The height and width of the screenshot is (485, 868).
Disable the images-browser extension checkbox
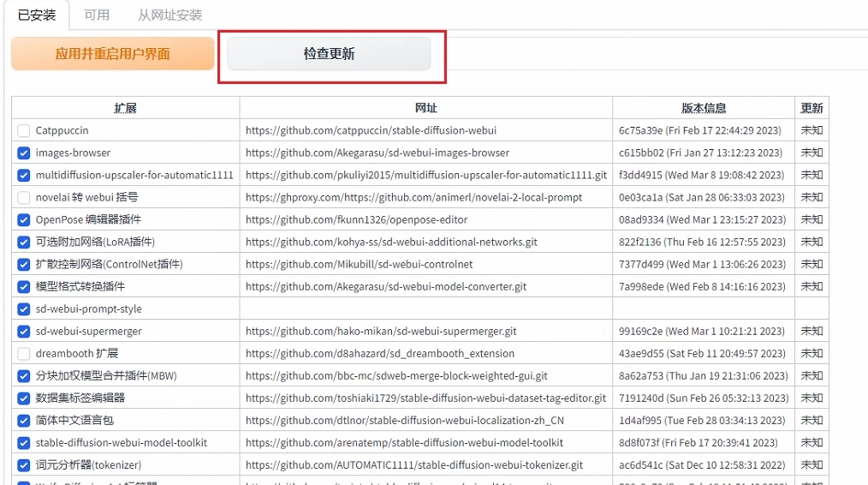(24, 153)
